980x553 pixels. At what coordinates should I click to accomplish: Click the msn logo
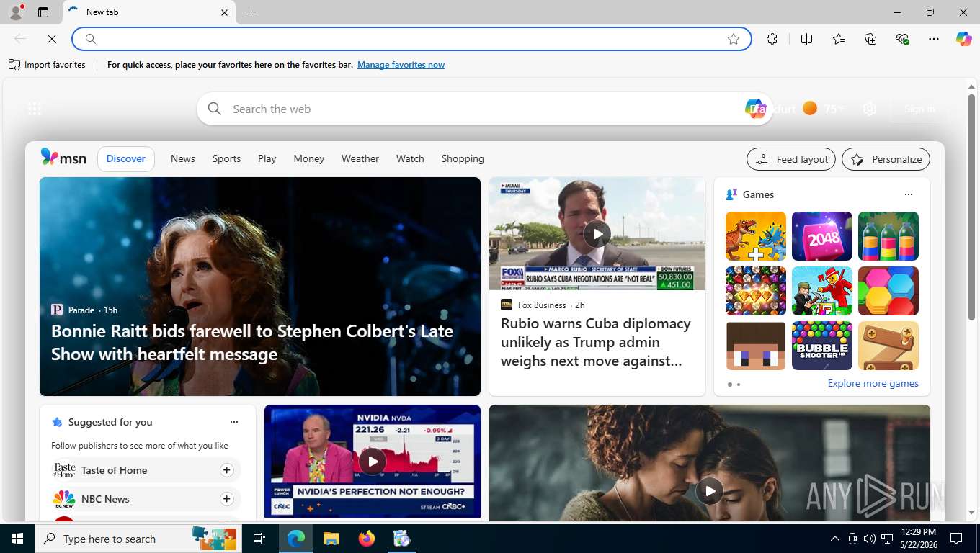(x=63, y=158)
